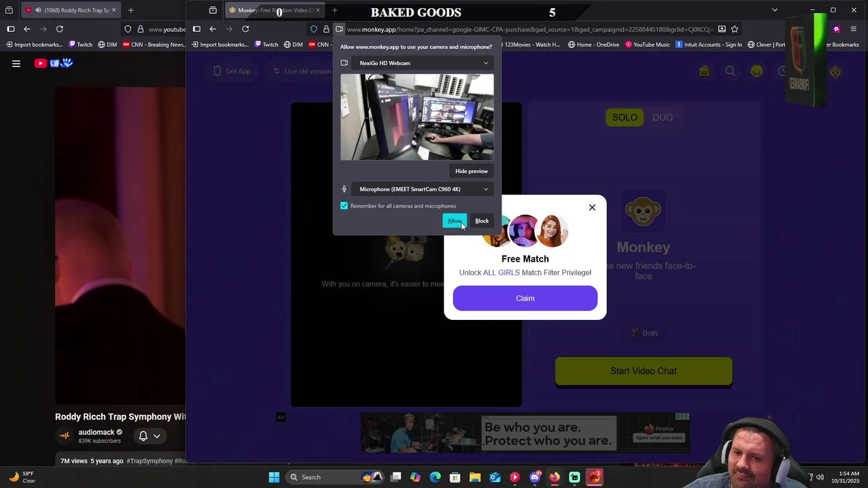The image size is (868, 488).
Task: Click the search icon in Monkey header
Action: 730,71
